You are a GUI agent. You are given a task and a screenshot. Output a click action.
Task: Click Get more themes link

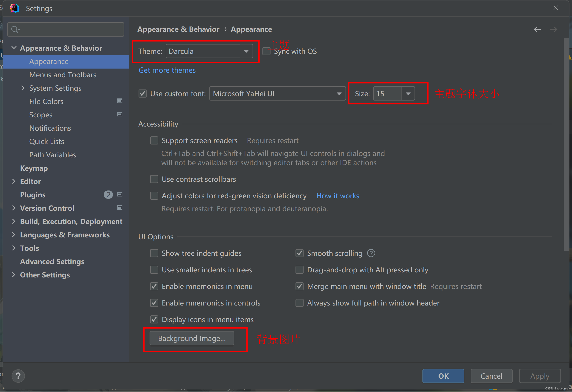pos(167,70)
